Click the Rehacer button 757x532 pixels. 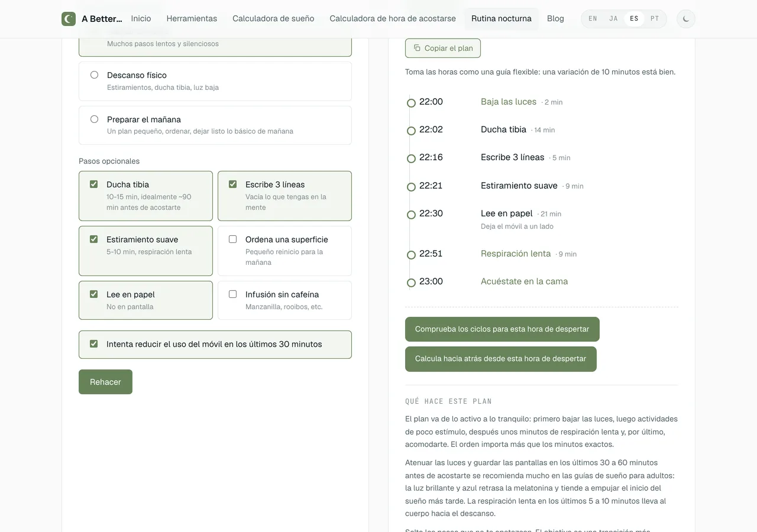[105, 382]
